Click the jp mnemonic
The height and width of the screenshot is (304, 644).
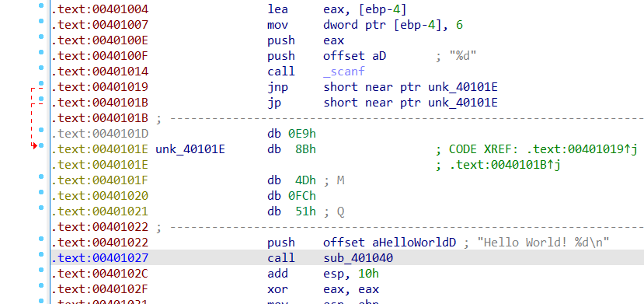point(274,103)
